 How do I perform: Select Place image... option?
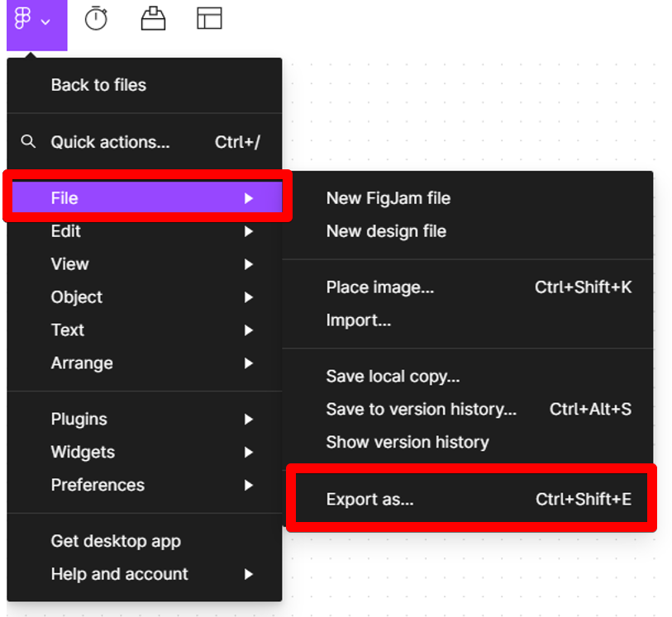[x=380, y=287]
